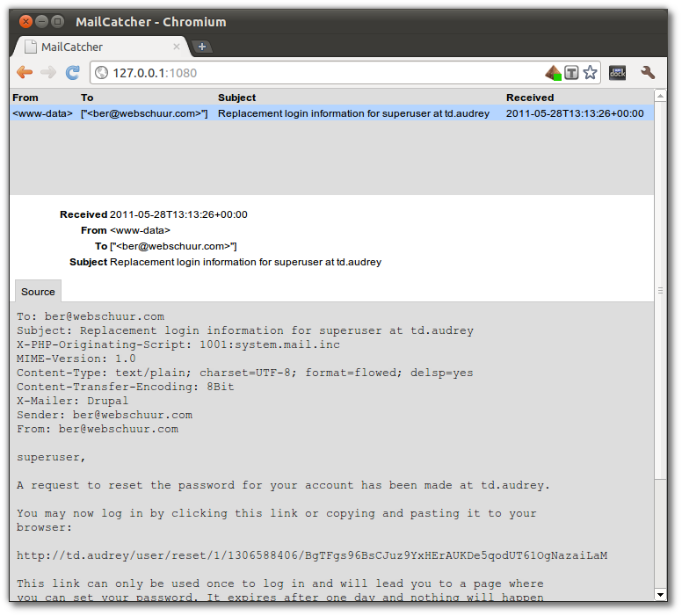Click the To column header

[x=87, y=98]
